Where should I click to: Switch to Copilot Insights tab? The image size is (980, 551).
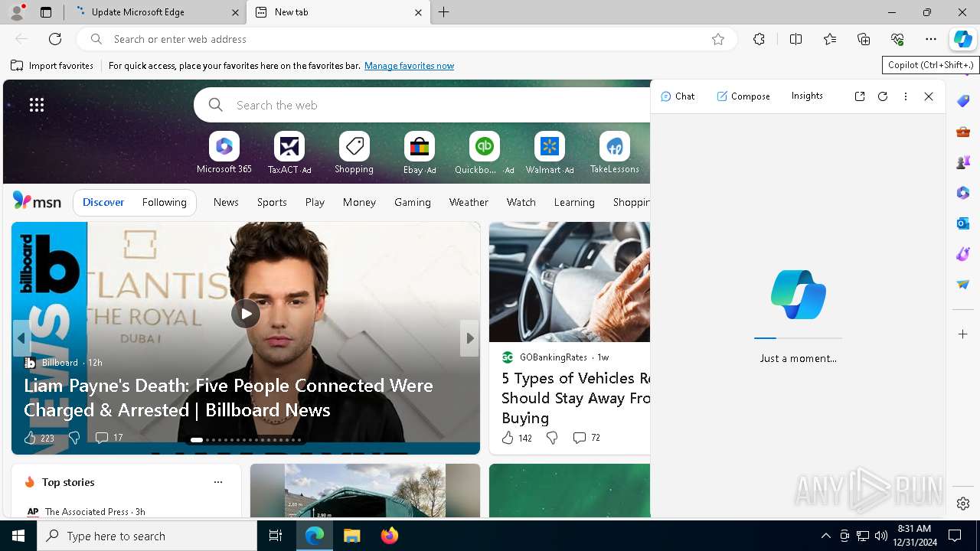pos(807,96)
